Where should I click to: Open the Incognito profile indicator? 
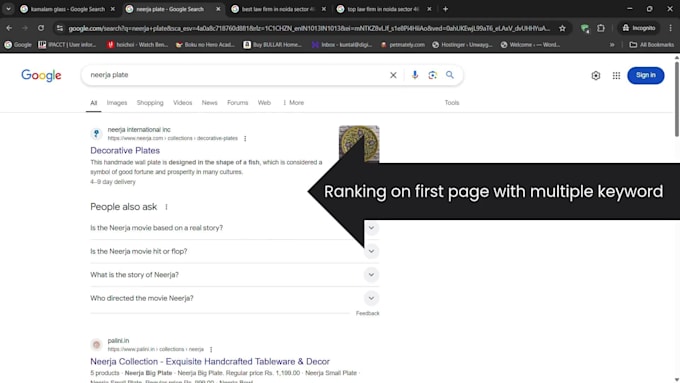[x=639, y=28]
